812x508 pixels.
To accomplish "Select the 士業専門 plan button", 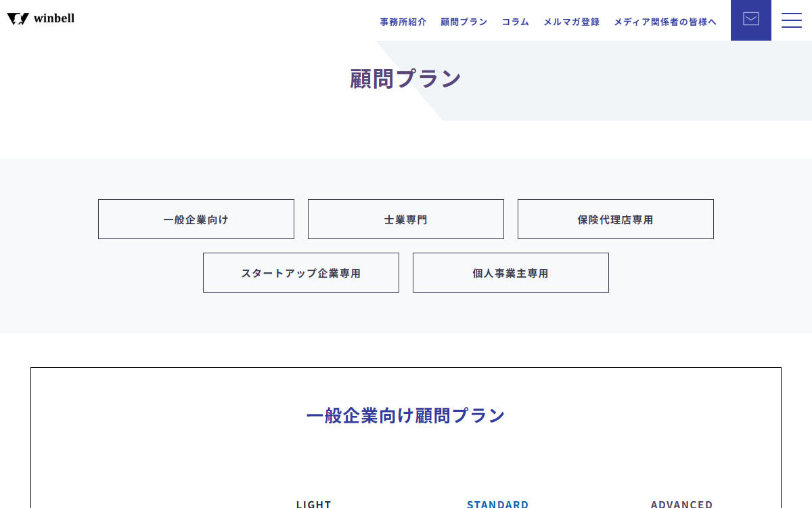I will [x=406, y=219].
